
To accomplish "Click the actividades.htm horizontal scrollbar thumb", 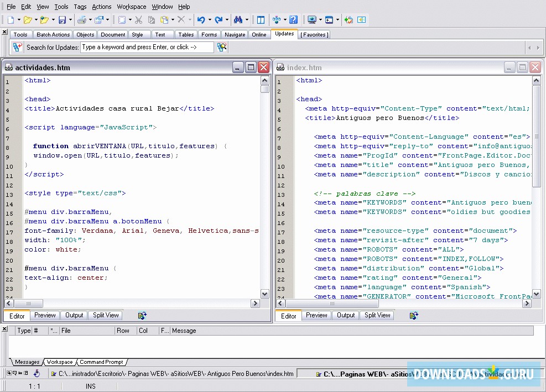I will pos(28,304).
